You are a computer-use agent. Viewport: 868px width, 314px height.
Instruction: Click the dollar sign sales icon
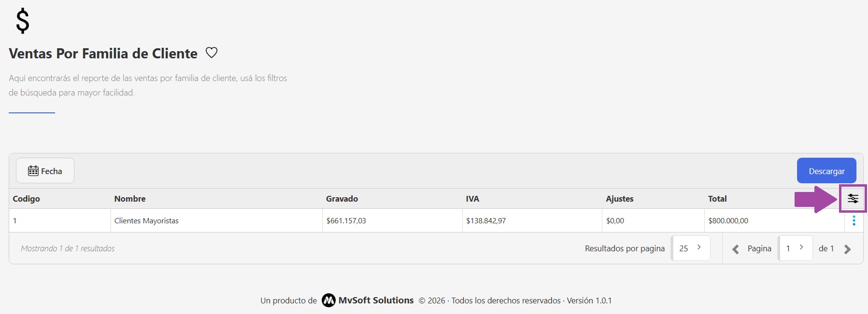point(23,21)
